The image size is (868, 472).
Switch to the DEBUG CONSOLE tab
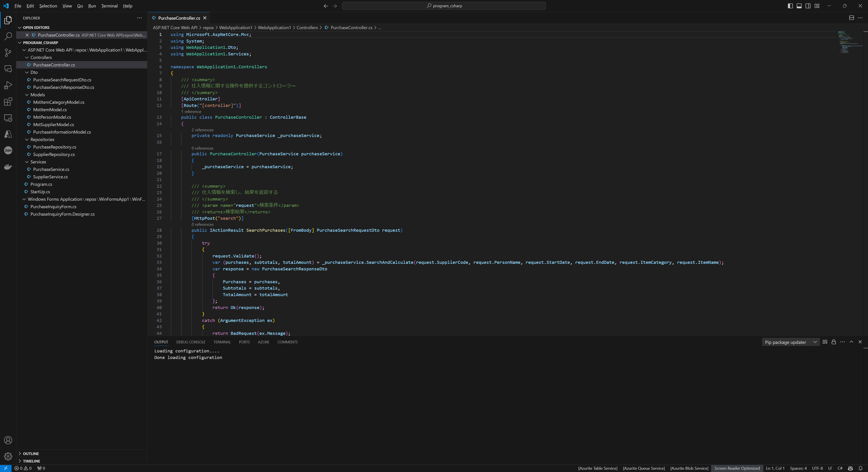click(190, 342)
